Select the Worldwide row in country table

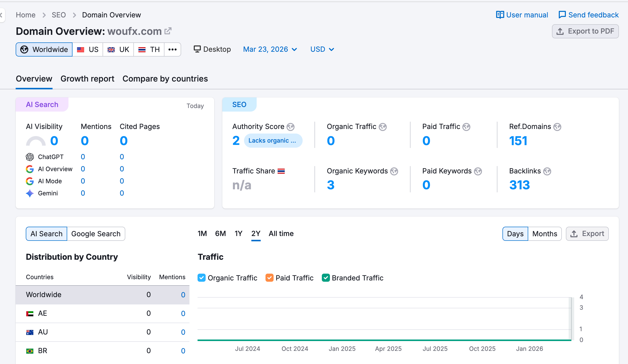pyautogui.click(x=103, y=295)
